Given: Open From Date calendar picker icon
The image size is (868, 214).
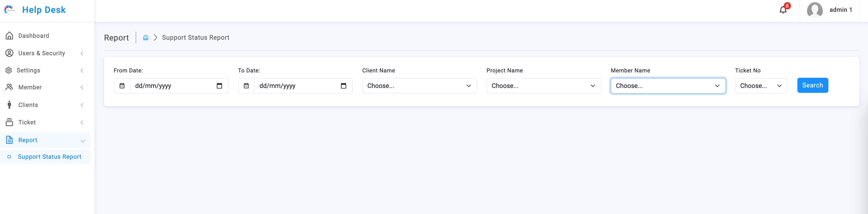Looking at the screenshot, I should (219, 86).
